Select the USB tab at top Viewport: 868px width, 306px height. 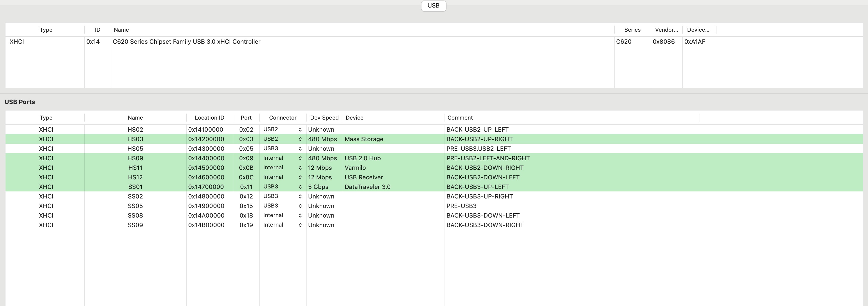coord(433,6)
